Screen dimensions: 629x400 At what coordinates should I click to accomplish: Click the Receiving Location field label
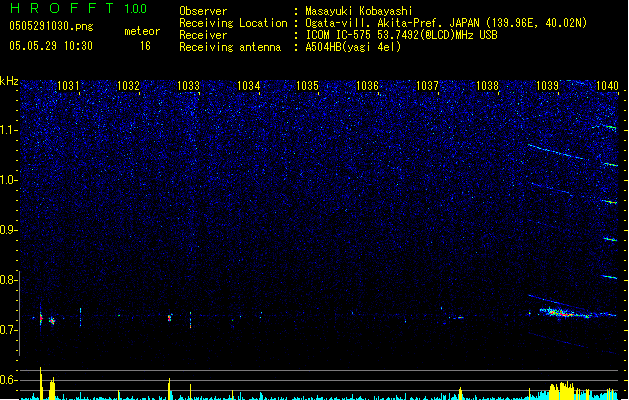coord(233,23)
